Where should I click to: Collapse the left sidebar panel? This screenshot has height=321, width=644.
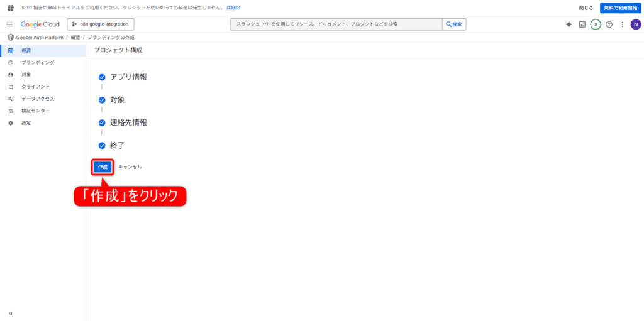(10, 313)
